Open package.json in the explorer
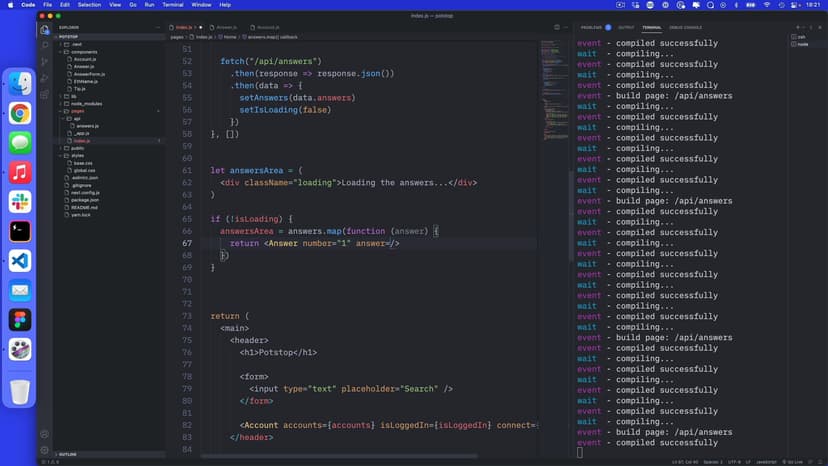Viewport: 828px width, 466px height. pos(86,200)
